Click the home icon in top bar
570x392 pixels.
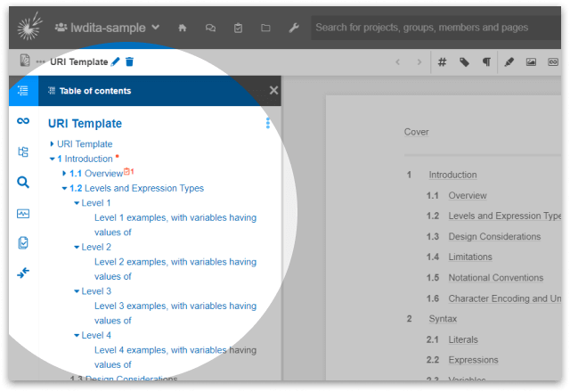tap(183, 28)
